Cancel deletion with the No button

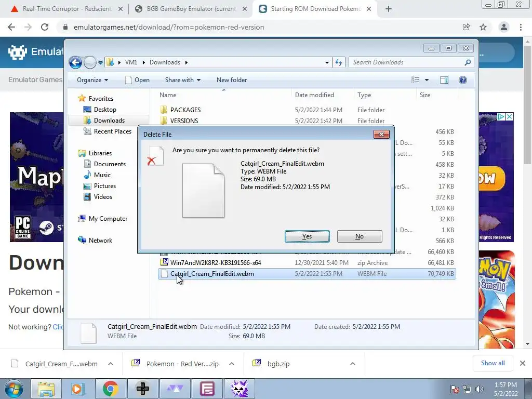click(x=360, y=236)
